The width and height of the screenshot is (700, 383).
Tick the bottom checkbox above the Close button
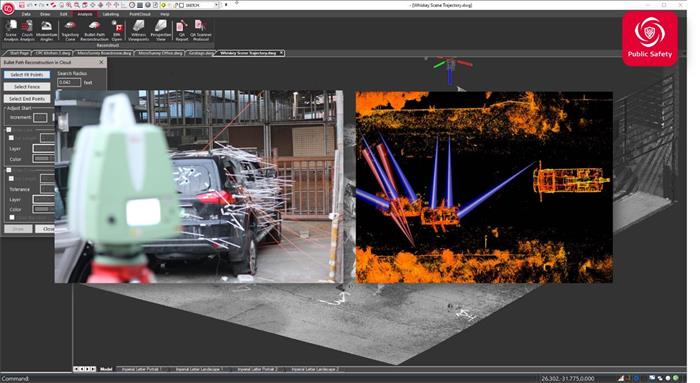[12, 217]
